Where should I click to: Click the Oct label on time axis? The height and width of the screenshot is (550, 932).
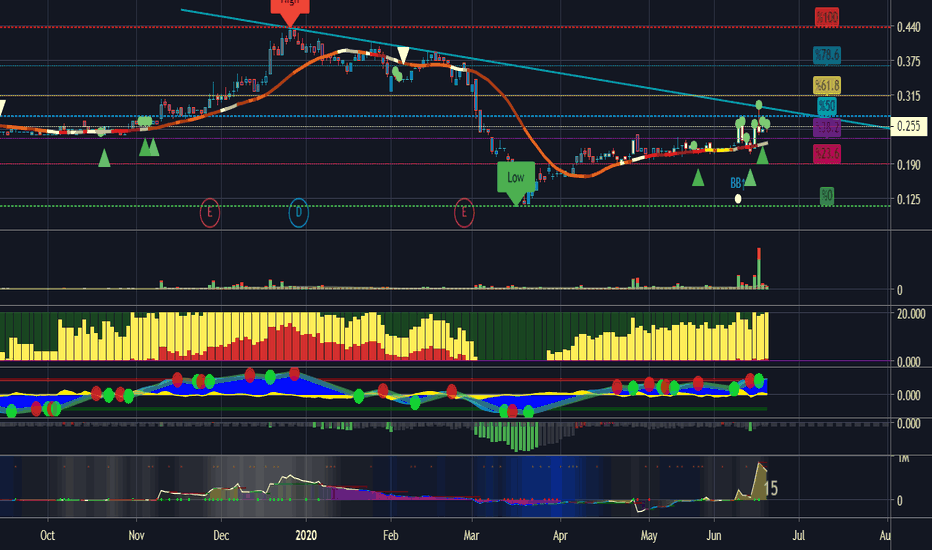pos(48,535)
